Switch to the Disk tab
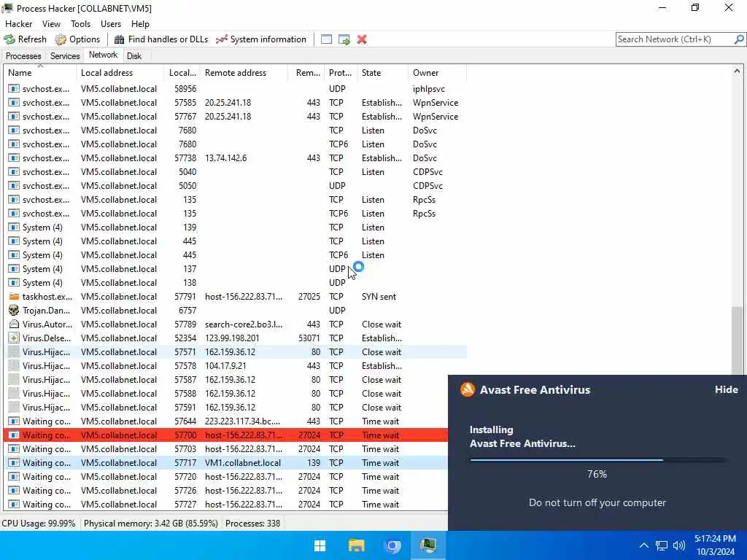The width and height of the screenshot is (747, 560). click(134, 56)
